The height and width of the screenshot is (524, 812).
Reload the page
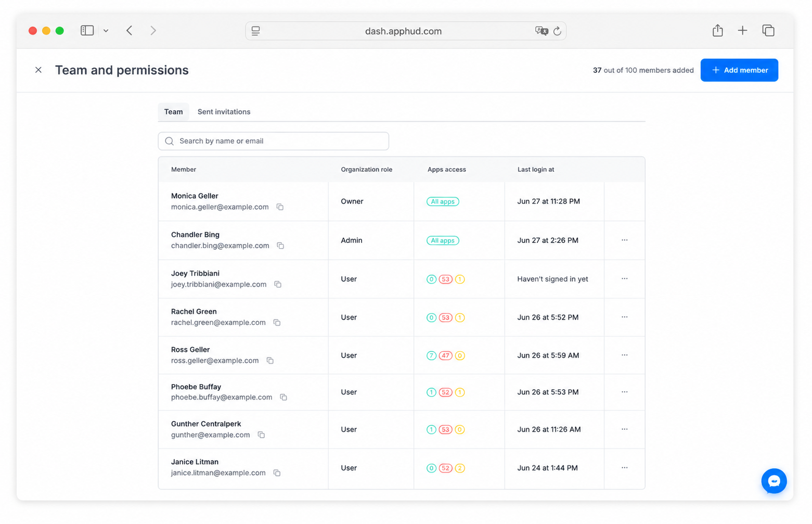click(557, 31)
